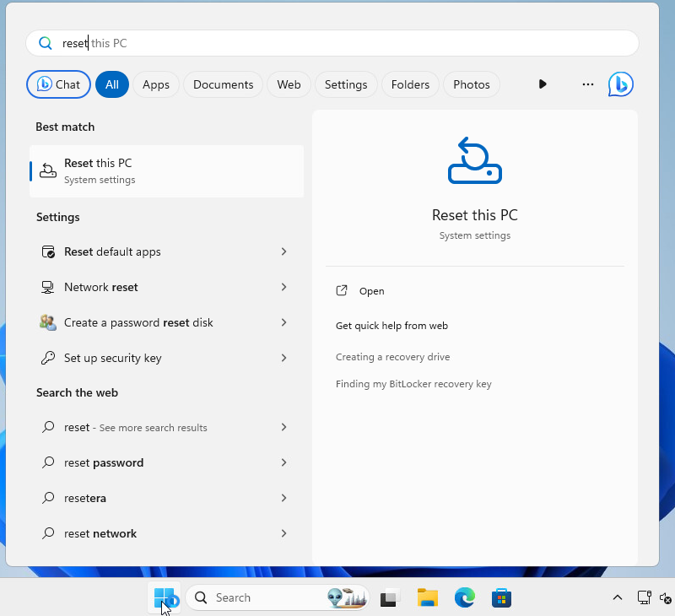The image size is (675, 616).
Task: Open 'Creating a recovery drive' help link
Action: [x=392, y=357]
